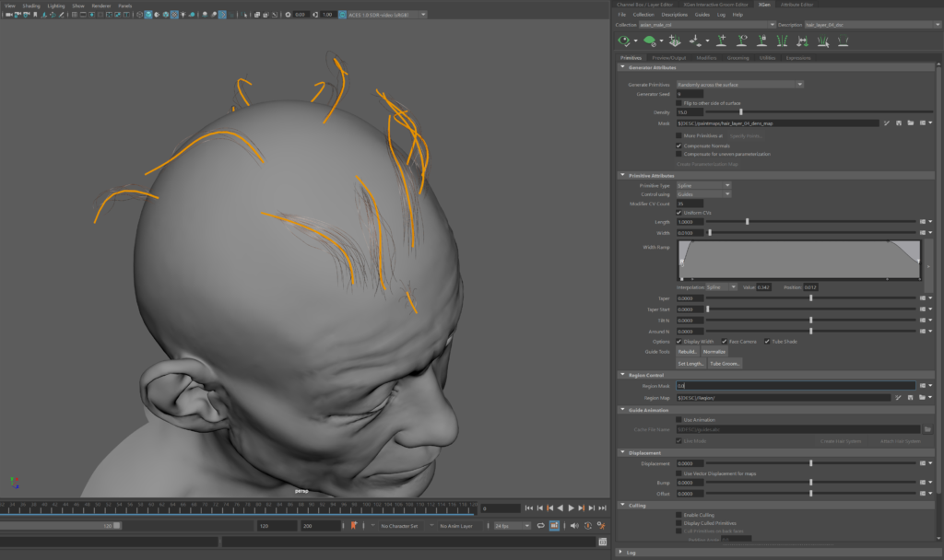Image resolution: width=944 pixels, height=560 pixels.
Task: Click the green leaf clear-preview icon
Action: (650, 41)
